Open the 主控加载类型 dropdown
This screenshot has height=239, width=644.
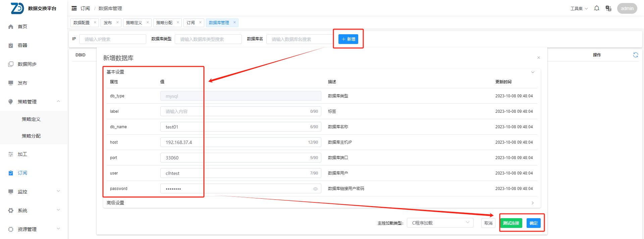point(440,223)
